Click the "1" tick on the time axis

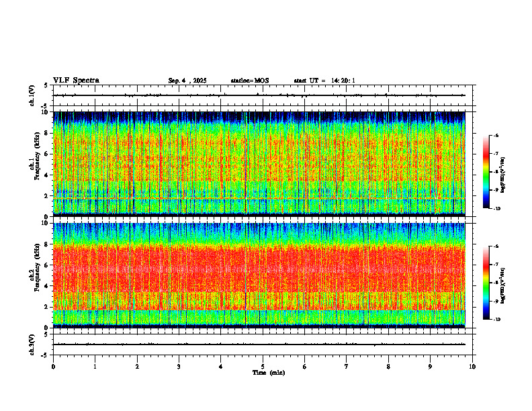pyautogui.click(x=95, y=367)
